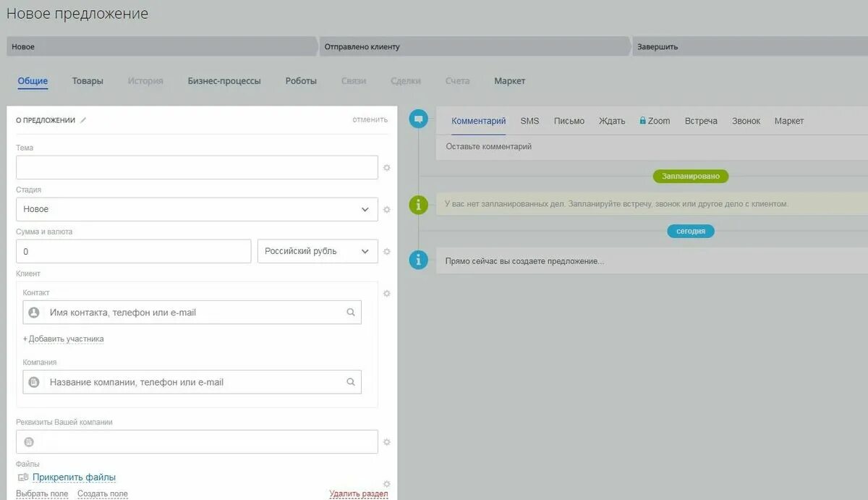Open the Связи tab
Image resolution: width=868 pixels, height=500 pixels.
[354, 81]
